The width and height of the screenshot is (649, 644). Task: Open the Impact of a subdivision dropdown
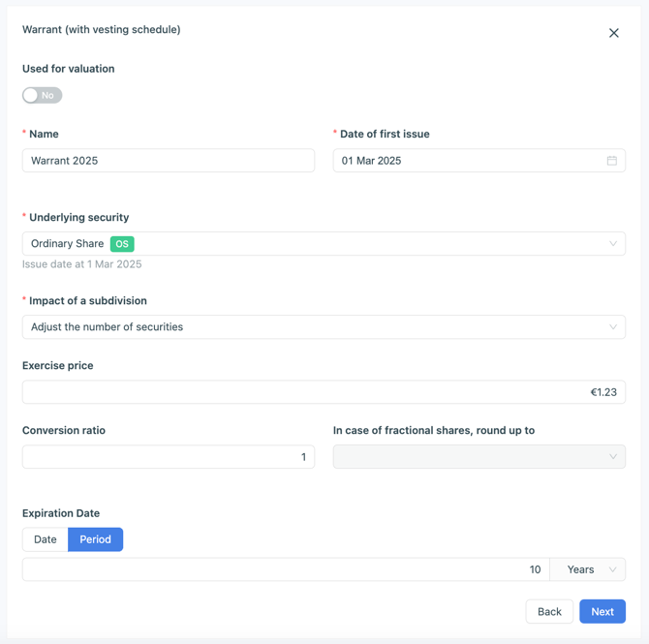click(612, 327)
